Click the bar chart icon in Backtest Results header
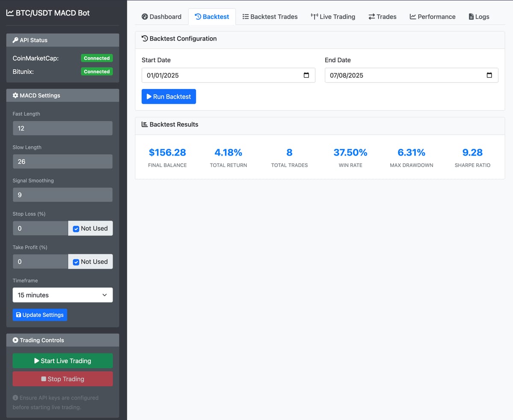Image resolution: width=513 pixels, height=420 pixels. click(144, 124)
